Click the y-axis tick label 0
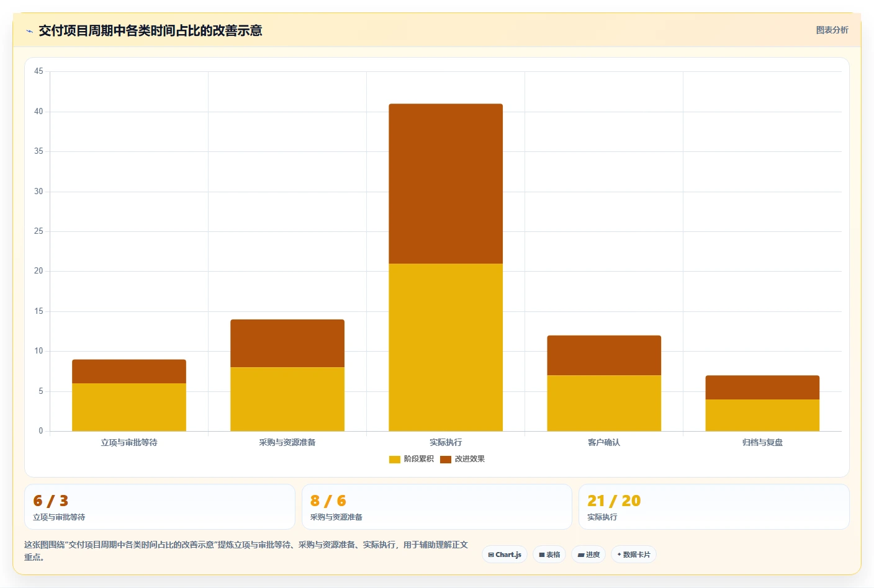Screen dimensions: 874x588 (41, 431)
